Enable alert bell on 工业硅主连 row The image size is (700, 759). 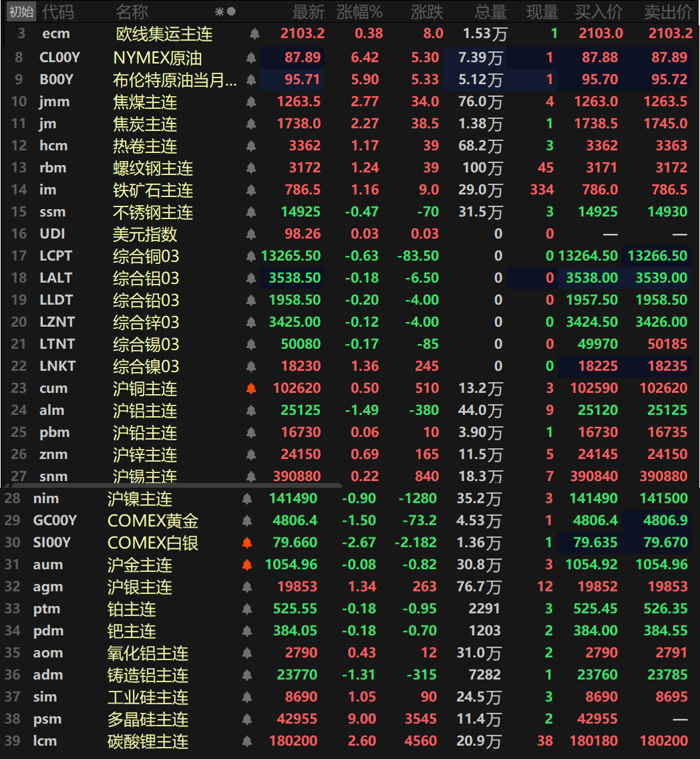(x=247, y=697)
